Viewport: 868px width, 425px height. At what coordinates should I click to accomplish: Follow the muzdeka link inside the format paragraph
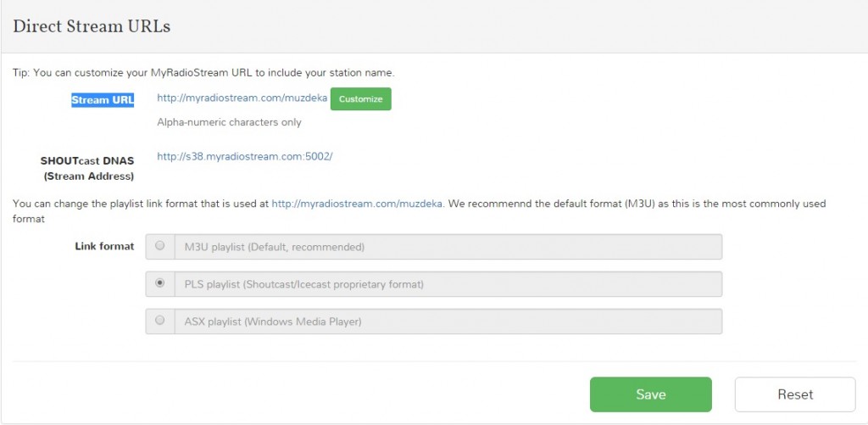click(x=357, y=204)
